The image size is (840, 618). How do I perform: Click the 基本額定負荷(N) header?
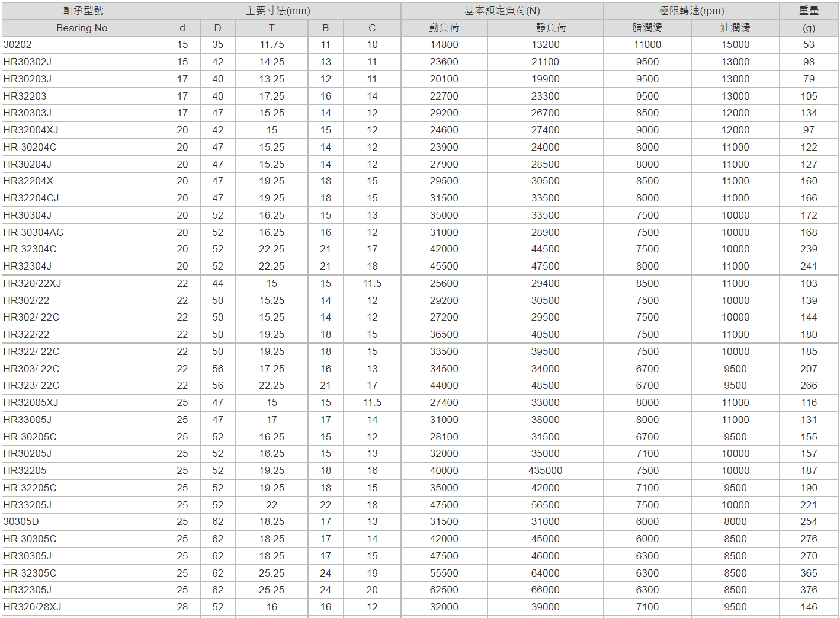[502, 11]
